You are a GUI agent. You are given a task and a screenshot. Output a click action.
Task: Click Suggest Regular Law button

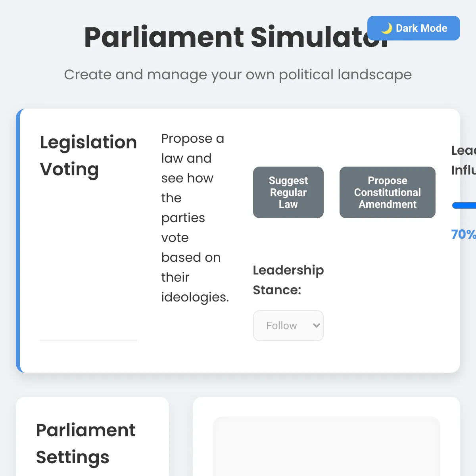pyautogui.click(x=288, y=192)
